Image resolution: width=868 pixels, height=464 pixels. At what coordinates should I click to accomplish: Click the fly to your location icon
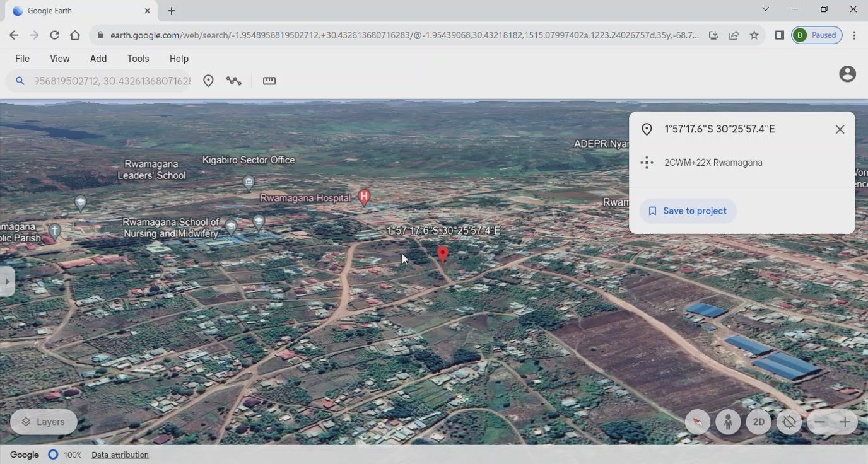(x=789, y=422)
